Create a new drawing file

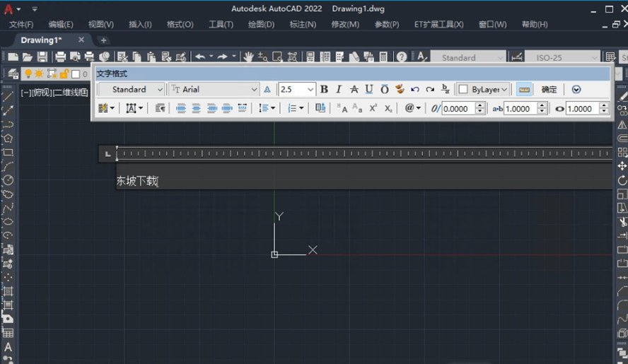point(13,57)
